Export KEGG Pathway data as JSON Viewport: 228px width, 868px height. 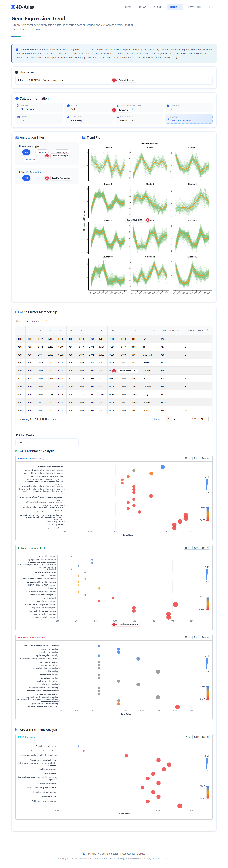pyautogui.click(x=205, y=737)
